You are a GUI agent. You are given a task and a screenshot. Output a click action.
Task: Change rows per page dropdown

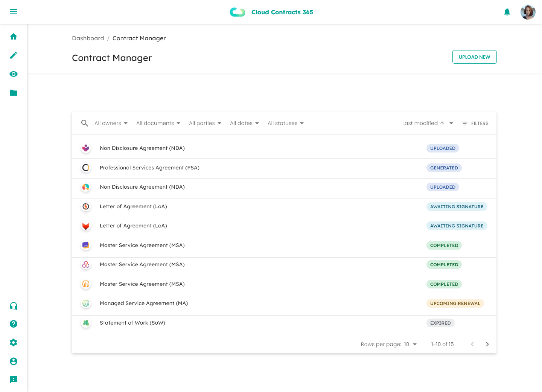click(x=410, y=344)
